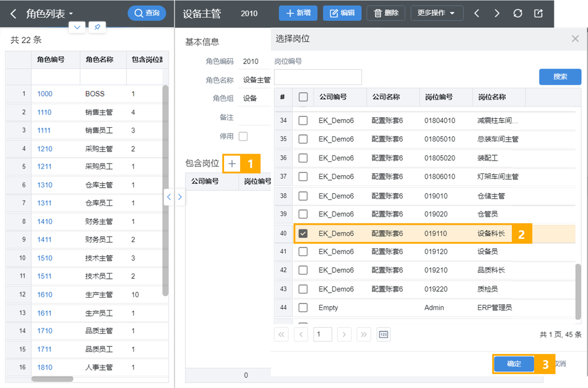The width and height of the screenshot is (588, 388).
Task: Check the box for 品质科长 row
Action: point(303,270)
